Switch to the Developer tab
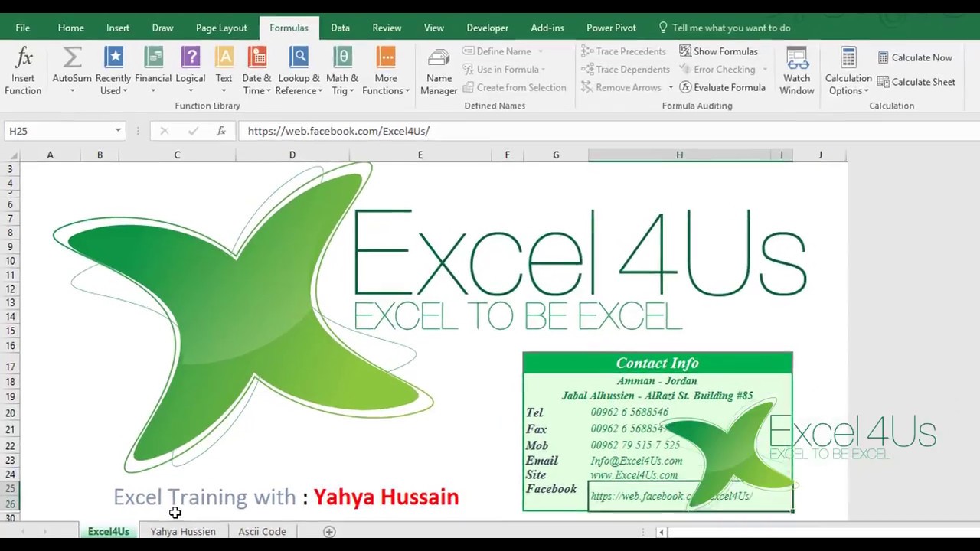980x551 pixels. pos(488,28)
